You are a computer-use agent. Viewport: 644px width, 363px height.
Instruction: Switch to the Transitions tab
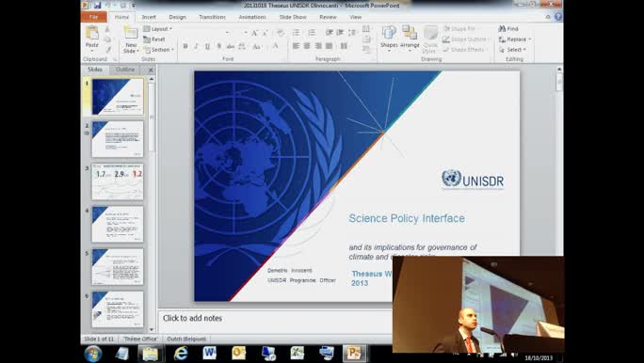coord(213,17)
